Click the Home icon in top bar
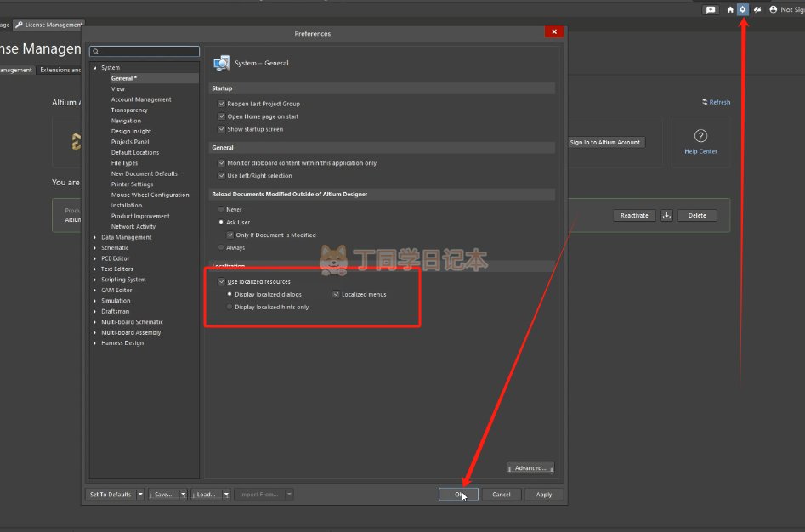805x532 pixels. [x=729, y=9]
